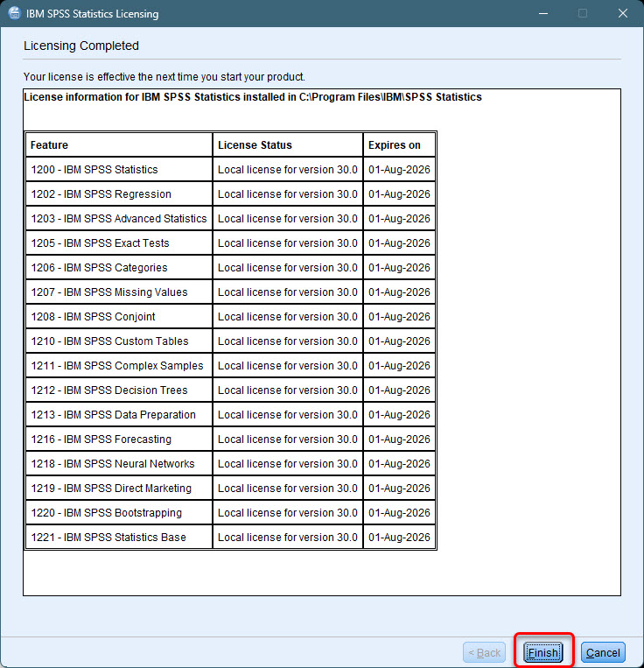Click the license status of the Regression row
Screen dimensions: 644x668
pos(288,193)
